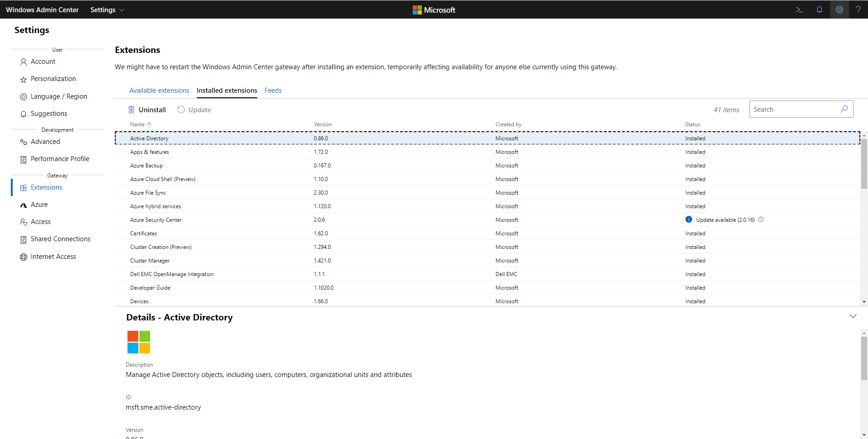Open Azure under Gateway section
Image resolution: width=868 pixels, height=439 pixels.
(39, 205)
